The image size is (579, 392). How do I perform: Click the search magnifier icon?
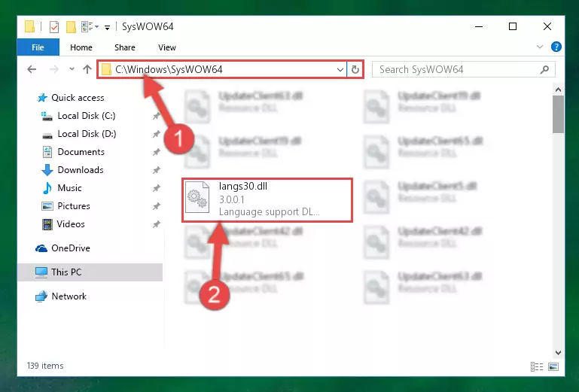[x=544, y=69]
